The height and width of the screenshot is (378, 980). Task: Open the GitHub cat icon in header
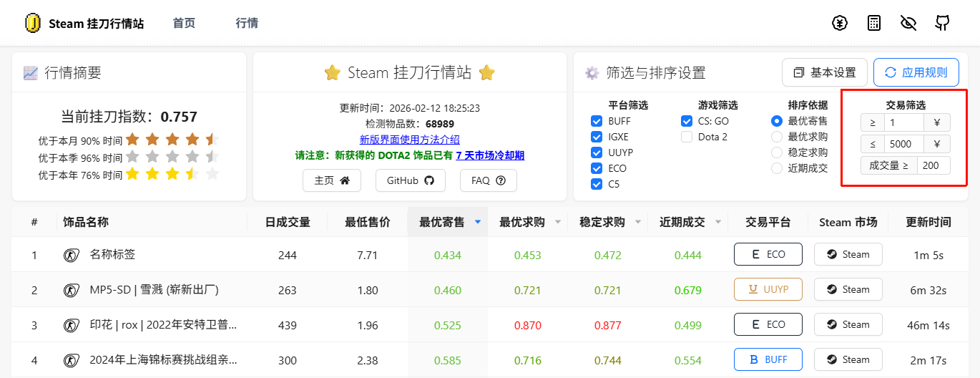[x=943, y=23]
